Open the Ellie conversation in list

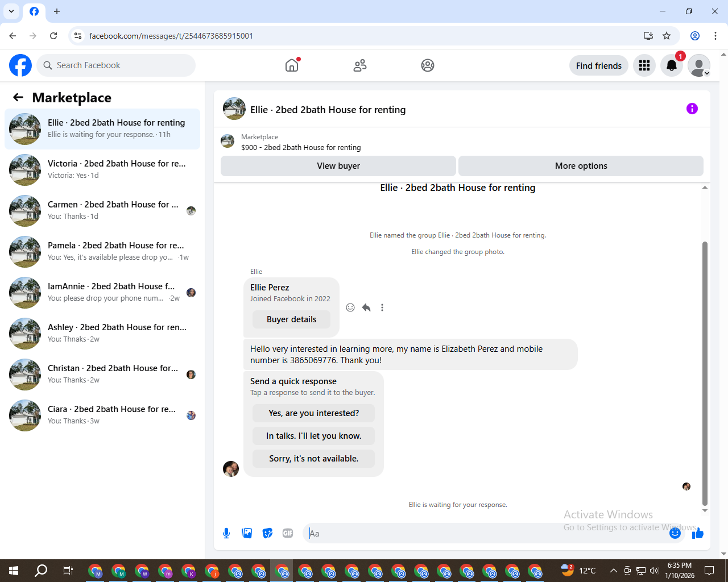pyautogui.click(x=102, y=129)
